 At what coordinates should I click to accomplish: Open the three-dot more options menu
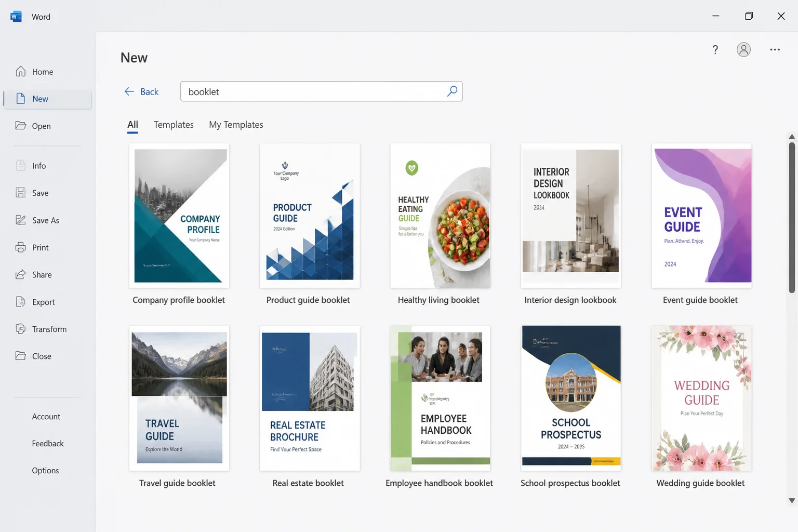coord(775,49)
